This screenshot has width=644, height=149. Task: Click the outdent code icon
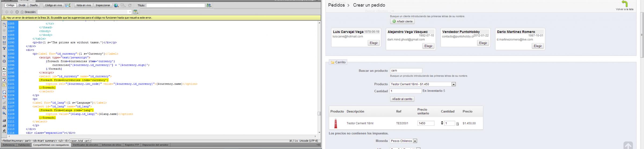tap(4, 126)
